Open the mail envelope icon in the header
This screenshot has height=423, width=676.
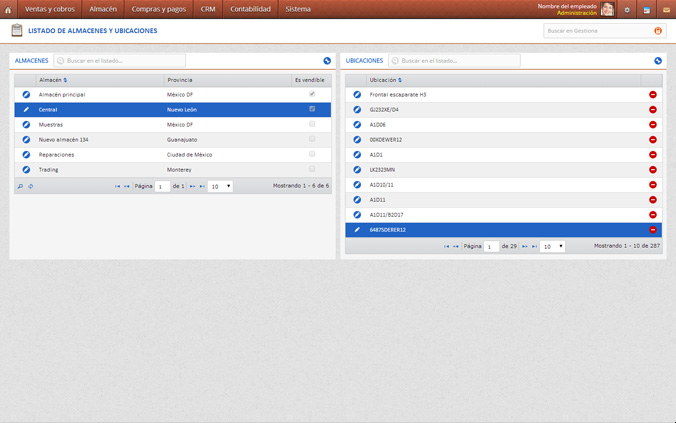pos(666,9)
